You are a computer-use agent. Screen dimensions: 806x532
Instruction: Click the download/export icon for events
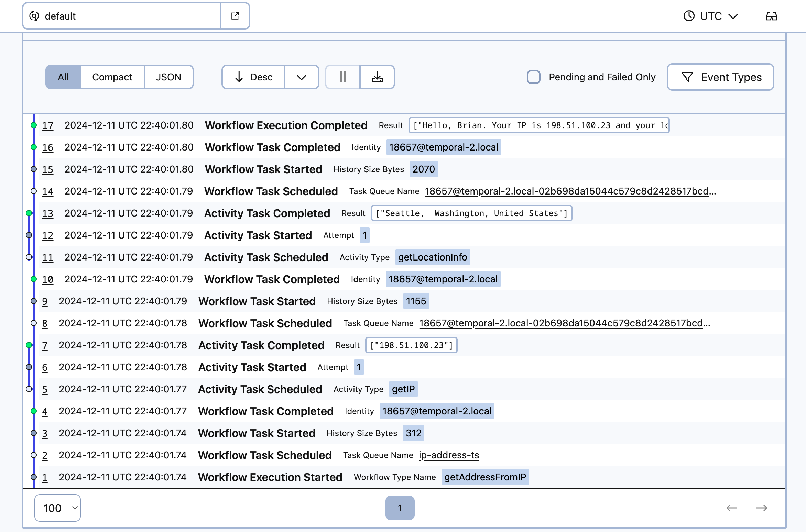(377, 76)
